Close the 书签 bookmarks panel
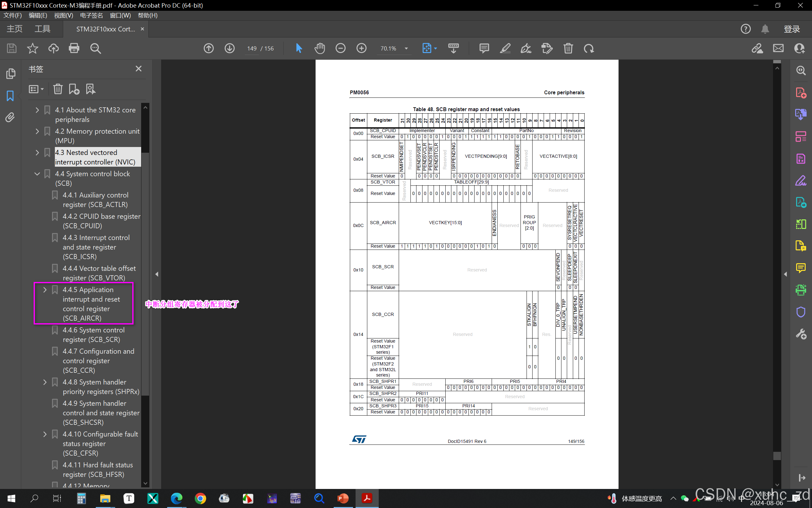This screenshot has width=812, height=508. click(x=139, y=69)
